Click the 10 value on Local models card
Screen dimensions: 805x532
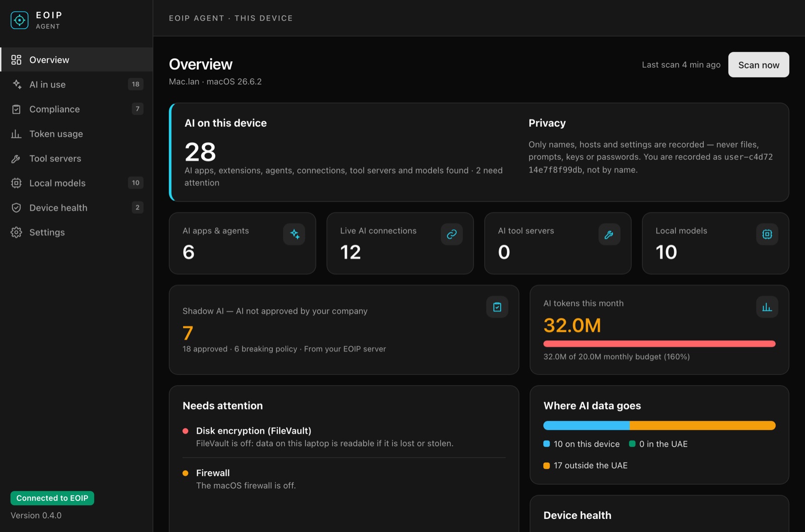pyautogui.click(x=666, y=252)
